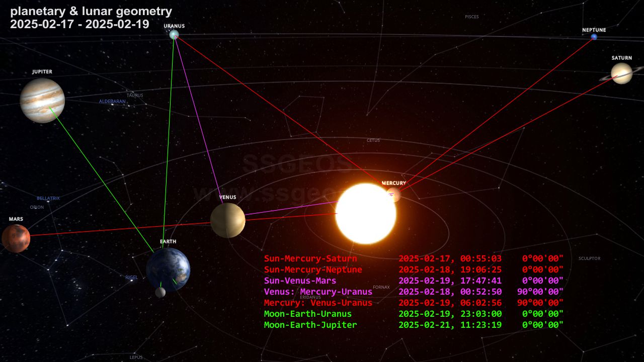This screenshot has height=362, width=644.
Task: Click the MERCURY label
Action: [x=394, y=183]
